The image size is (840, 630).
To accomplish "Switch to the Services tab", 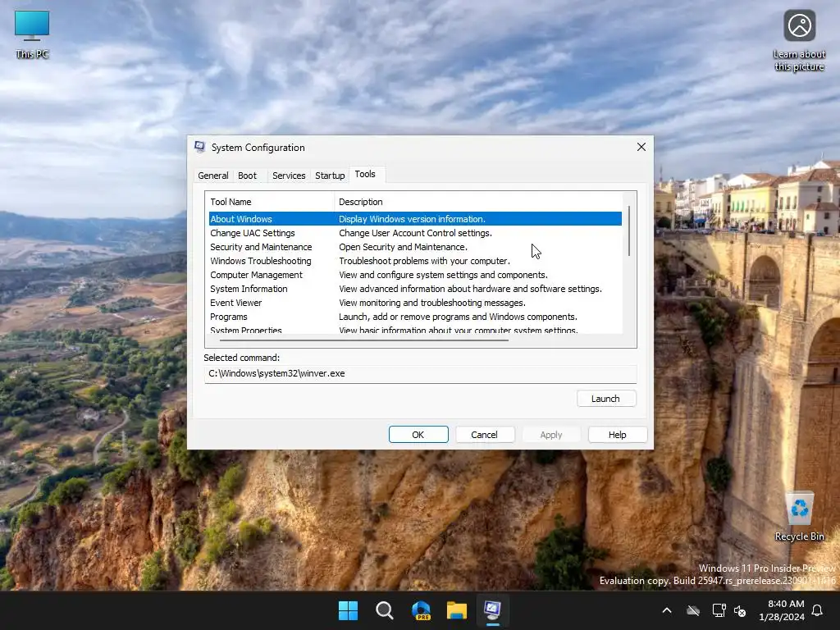I will (x=289, y=176).
